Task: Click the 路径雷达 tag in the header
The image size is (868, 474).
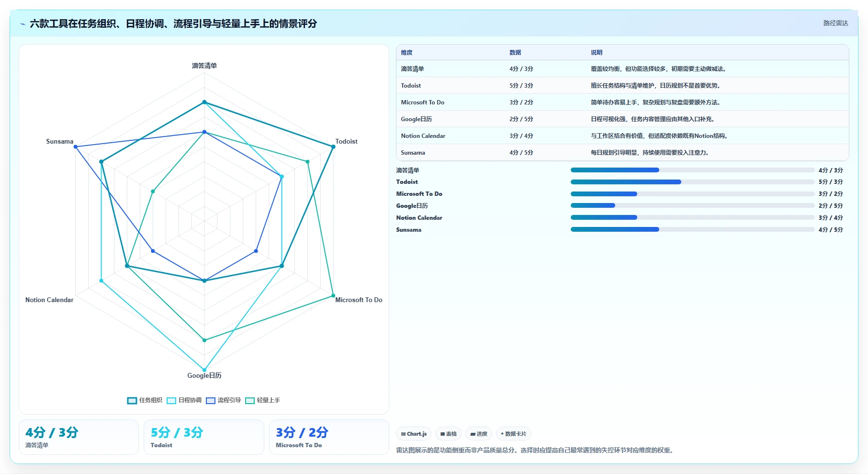Action: click(835, 23)
